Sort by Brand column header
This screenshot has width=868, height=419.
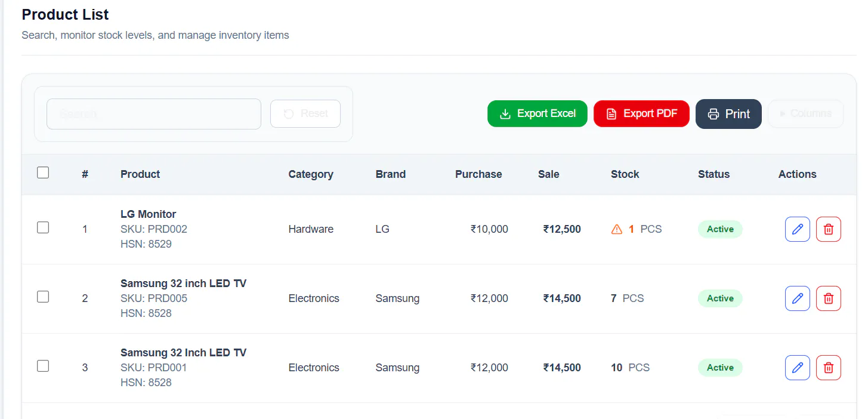click(x=391, y=174)
